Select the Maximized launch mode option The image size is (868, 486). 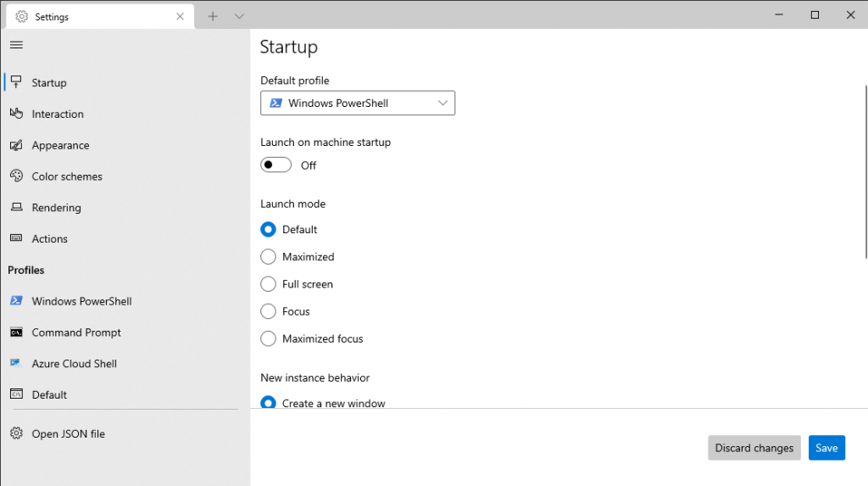point(269,257)
